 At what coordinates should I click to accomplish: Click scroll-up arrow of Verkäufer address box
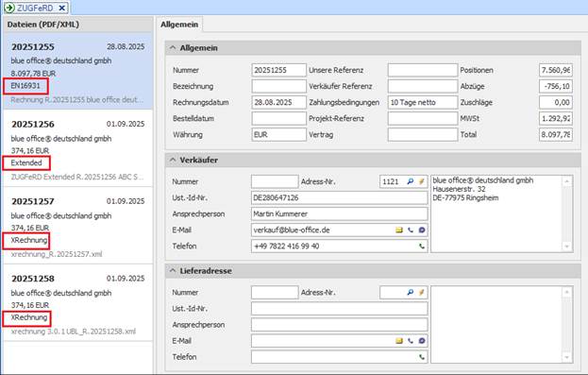click(x=567, y=181)
